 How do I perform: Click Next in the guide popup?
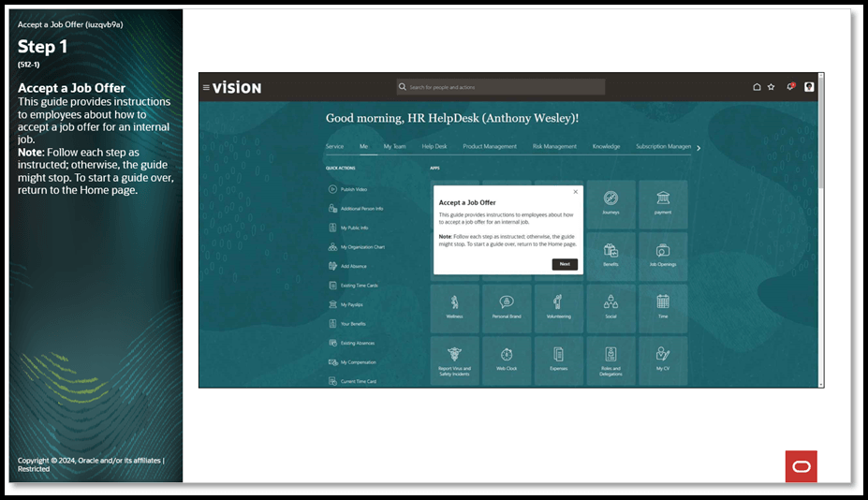[565, 264]
